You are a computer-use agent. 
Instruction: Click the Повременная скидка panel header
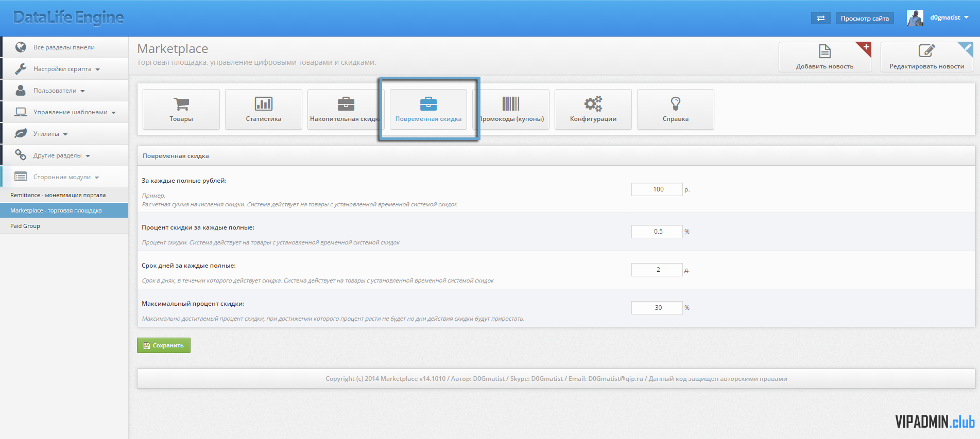click(556, 156)
